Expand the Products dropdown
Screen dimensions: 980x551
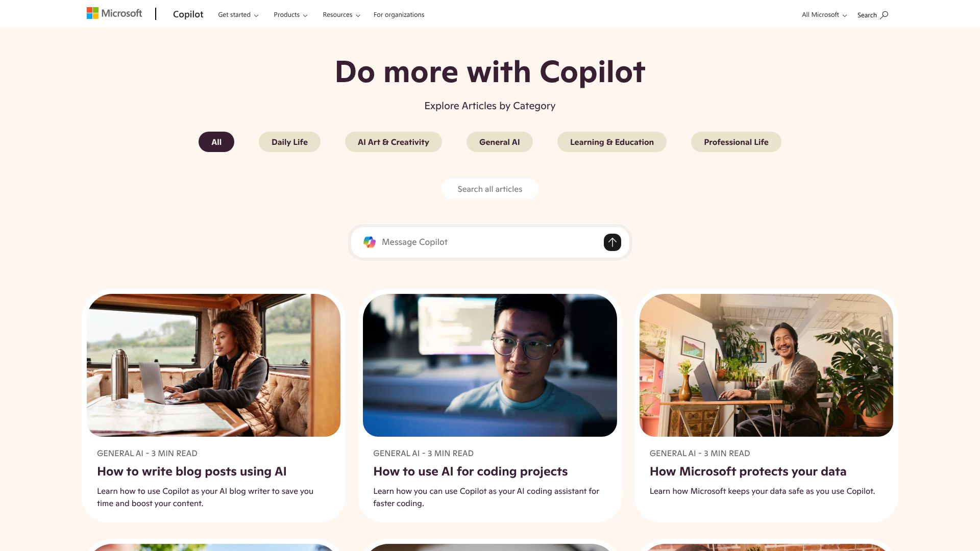pos(290,15)
